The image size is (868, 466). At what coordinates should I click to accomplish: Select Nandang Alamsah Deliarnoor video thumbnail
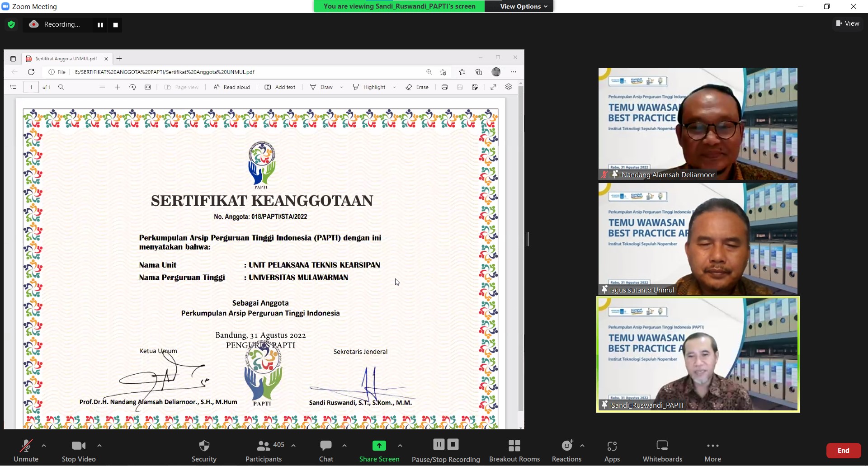pos(698,124)
